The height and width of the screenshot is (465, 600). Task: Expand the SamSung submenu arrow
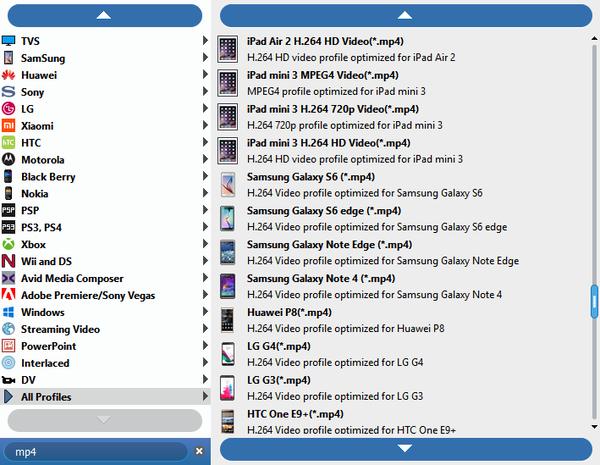click(x=205, y=57)
